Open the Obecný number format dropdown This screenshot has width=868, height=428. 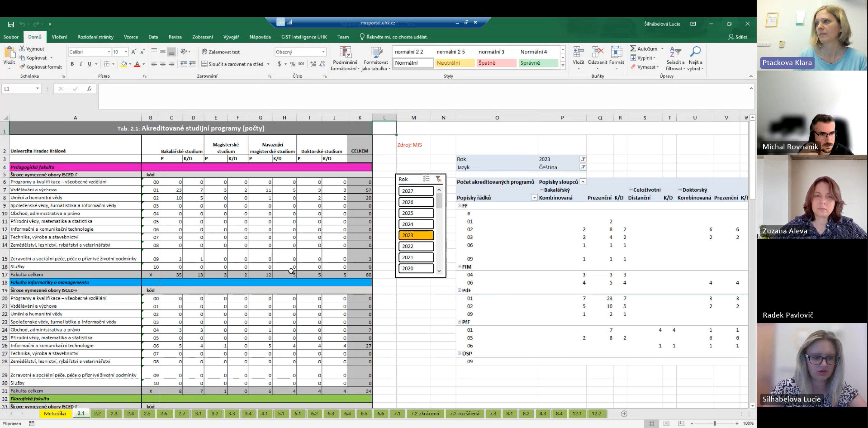coord(323,52)
